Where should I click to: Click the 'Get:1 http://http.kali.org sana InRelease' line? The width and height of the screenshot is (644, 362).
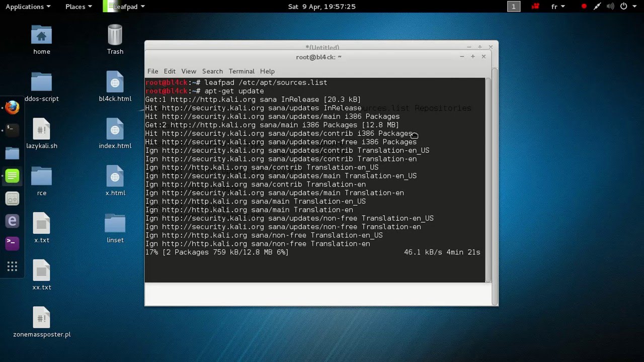click(253, 100)
